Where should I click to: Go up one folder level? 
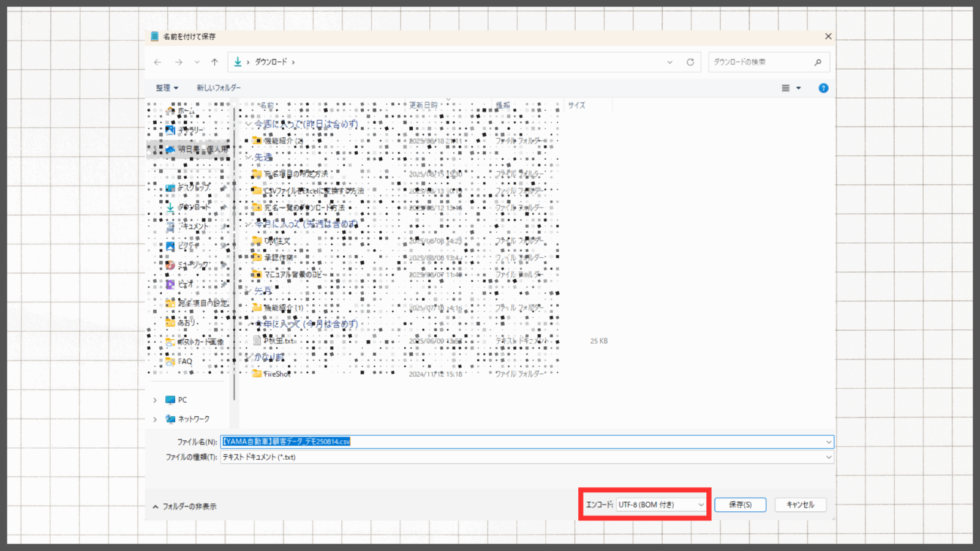coord(214,62)
